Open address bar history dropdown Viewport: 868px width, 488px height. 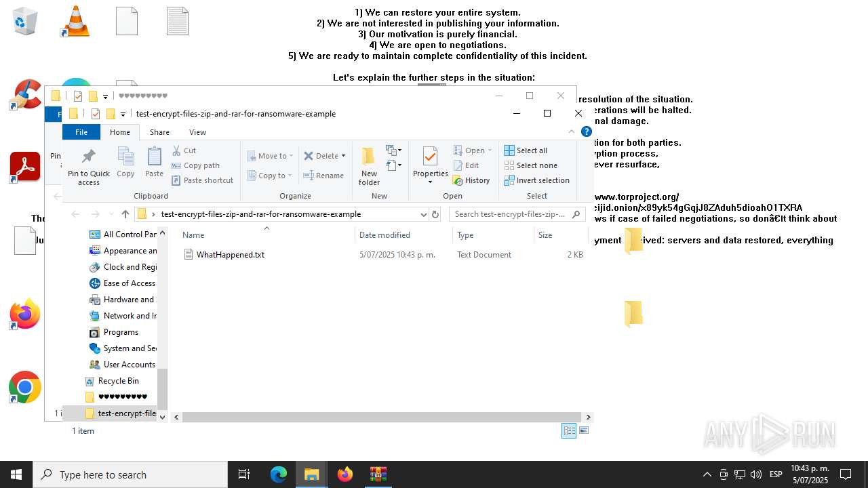[424, 214]
